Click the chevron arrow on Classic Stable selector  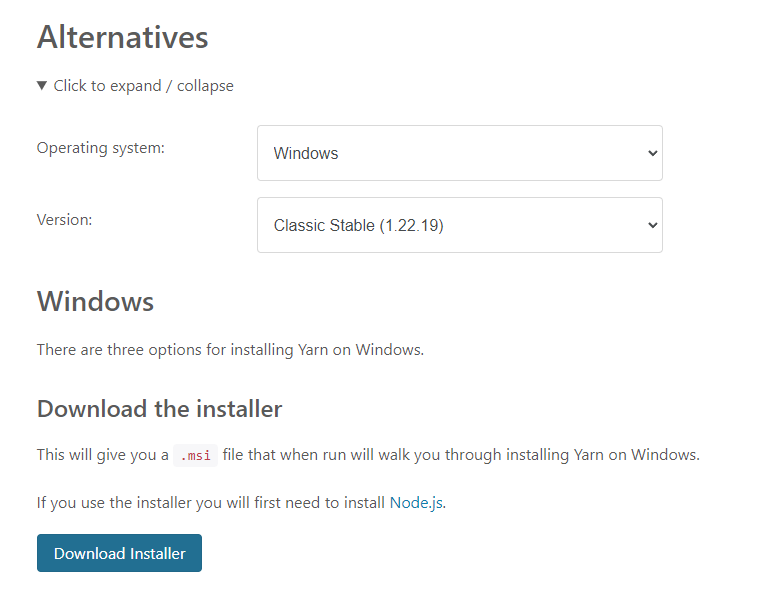pyautogui.click(x=652, y=225)
